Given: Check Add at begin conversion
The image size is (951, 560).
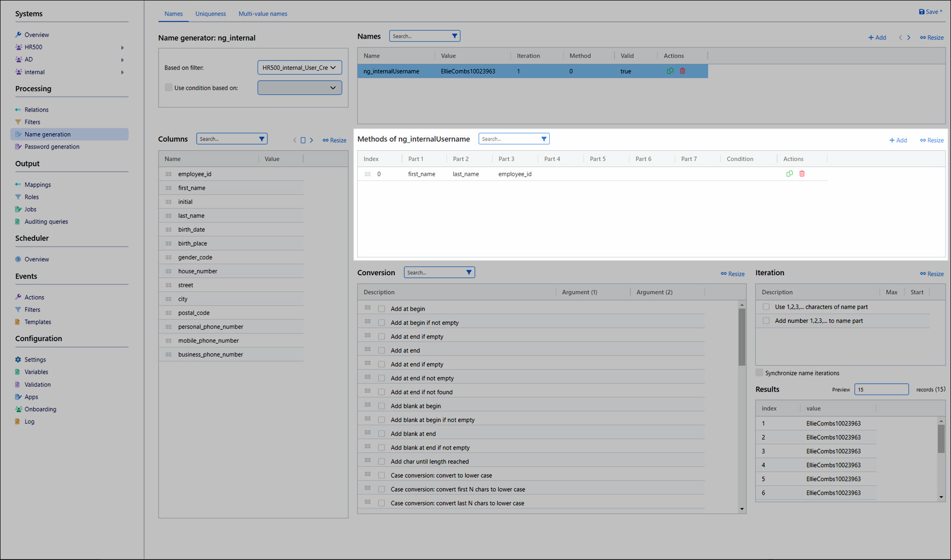Looking at the screenshot, I should [381, 309].
